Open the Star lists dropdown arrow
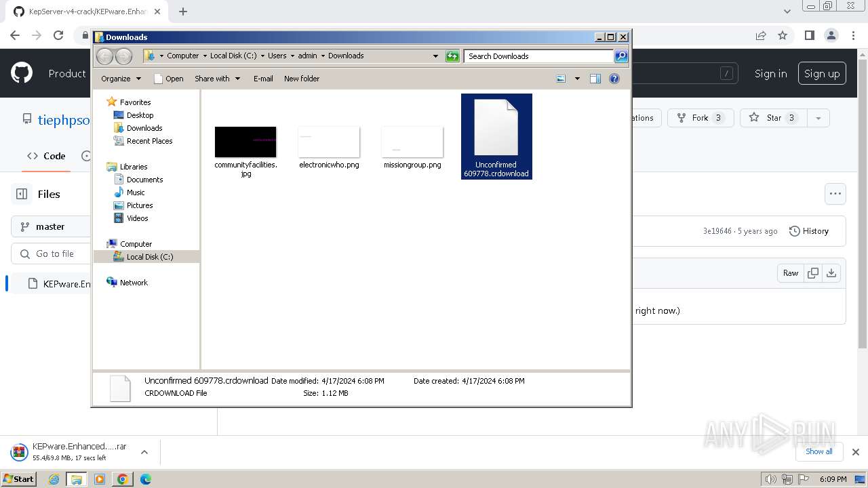Image resolution: width=868 pixels, height=488 pixels. tap(818, 118)
